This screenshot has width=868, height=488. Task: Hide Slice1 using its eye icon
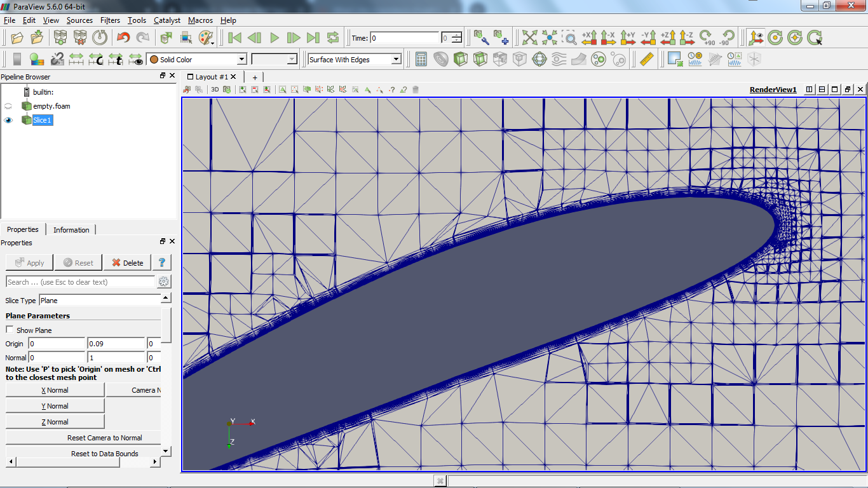[8, 120]
